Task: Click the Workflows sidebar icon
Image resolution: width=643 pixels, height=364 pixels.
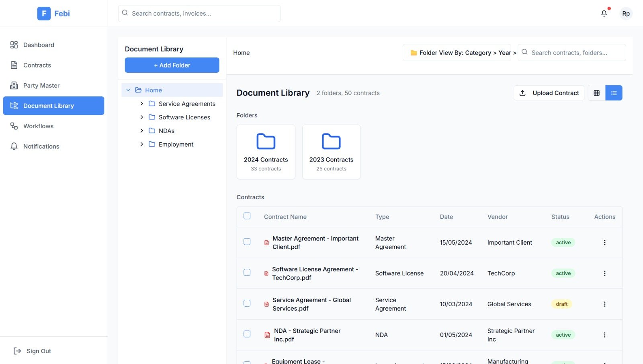Action: 14,126
